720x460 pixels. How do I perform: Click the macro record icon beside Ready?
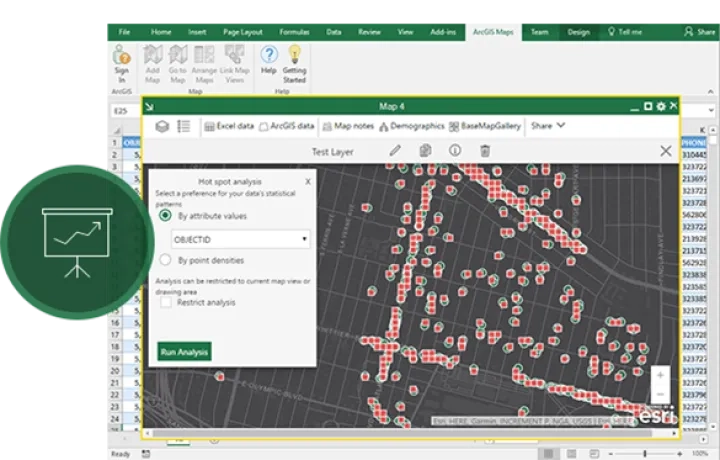pyautogui.click(x=146, y=454)
